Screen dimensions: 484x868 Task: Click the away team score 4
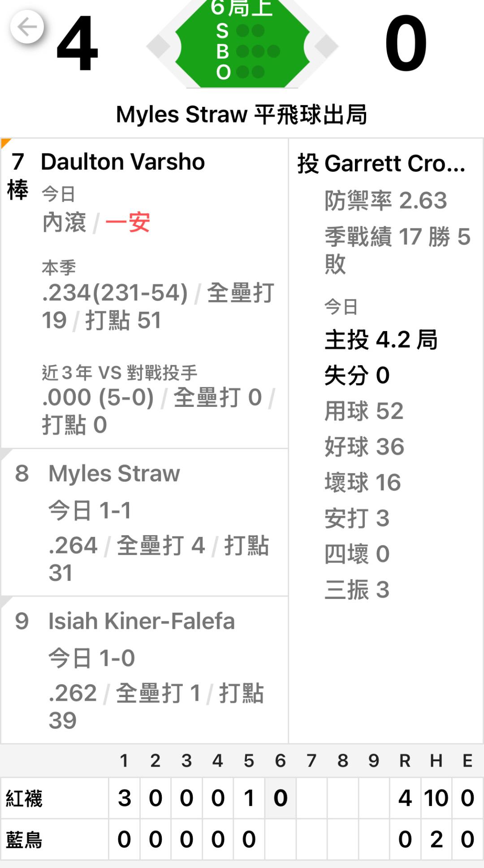tap(77, 44)
